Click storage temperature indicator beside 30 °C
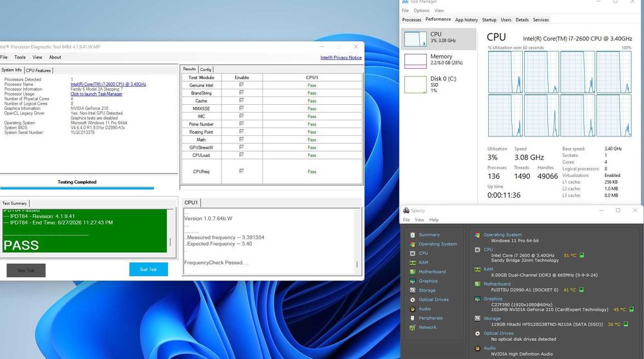Screen dimensions: 644x359 [x=626, y=324]
